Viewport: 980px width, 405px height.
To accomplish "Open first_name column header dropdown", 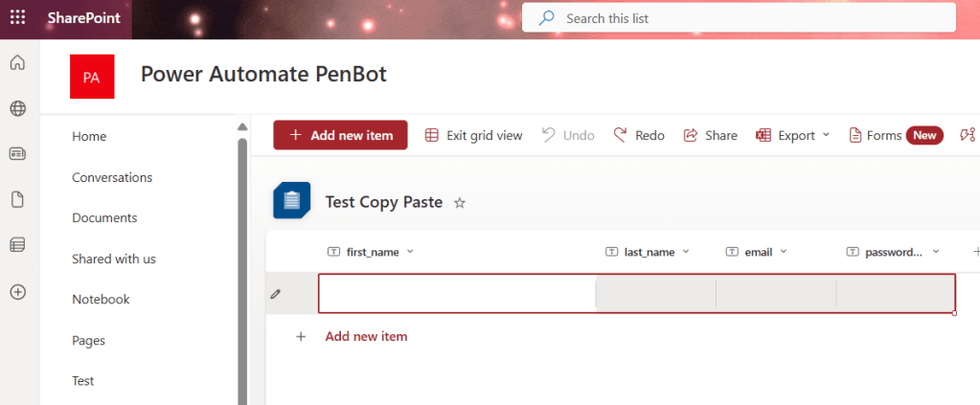I will [410, 252].
